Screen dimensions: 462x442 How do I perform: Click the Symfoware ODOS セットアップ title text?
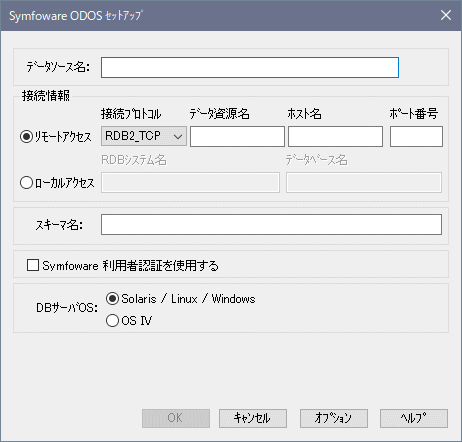coord(76,16)
